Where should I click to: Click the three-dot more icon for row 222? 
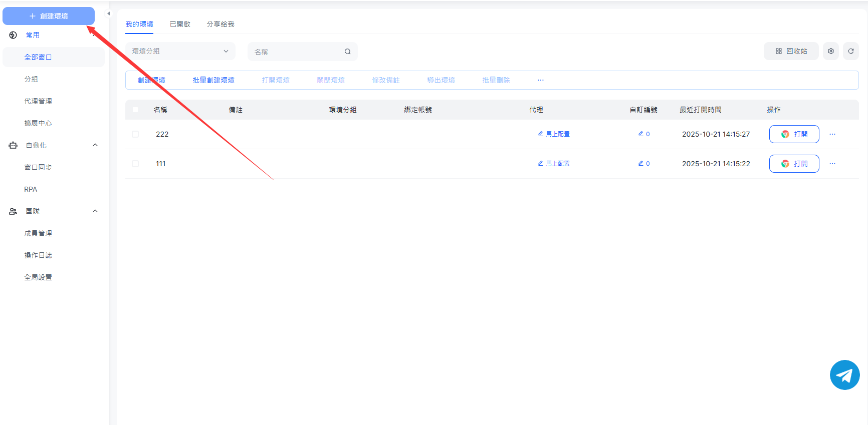tap(832, 134)
